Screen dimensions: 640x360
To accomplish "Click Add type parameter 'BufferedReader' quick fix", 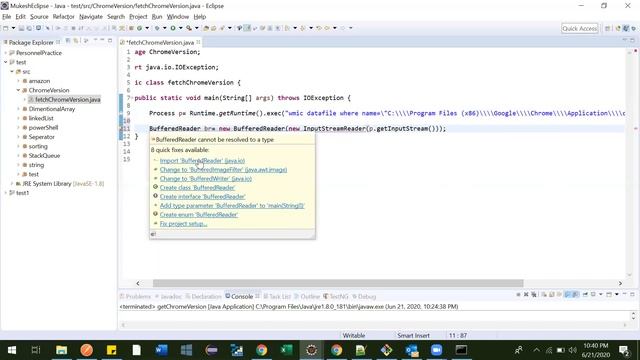I will click(232, 206).
